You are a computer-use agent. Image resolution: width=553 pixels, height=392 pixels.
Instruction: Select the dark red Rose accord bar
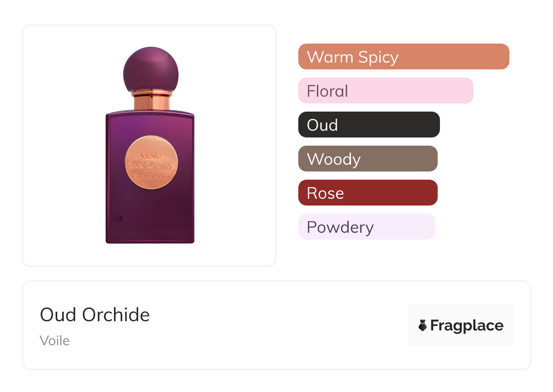coord(367,193)
